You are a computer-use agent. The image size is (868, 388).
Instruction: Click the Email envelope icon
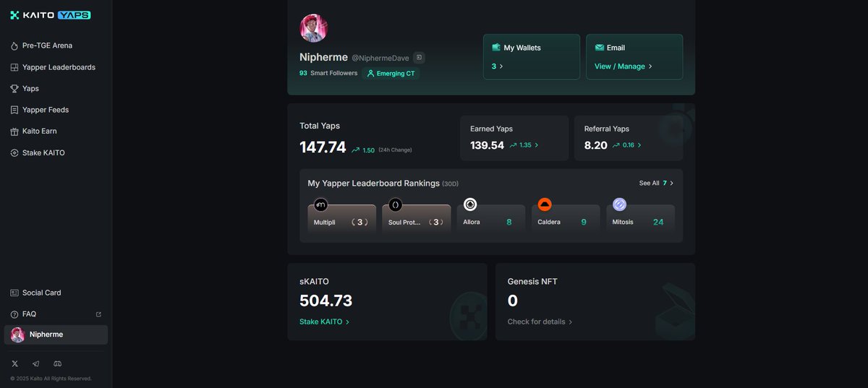coord(600,47)
